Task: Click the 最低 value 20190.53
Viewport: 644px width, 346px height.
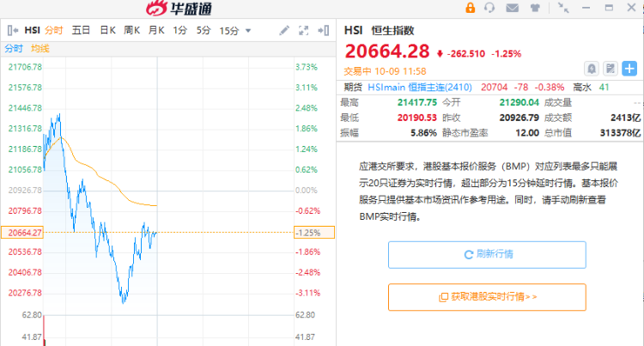Action: click(416, 118)
